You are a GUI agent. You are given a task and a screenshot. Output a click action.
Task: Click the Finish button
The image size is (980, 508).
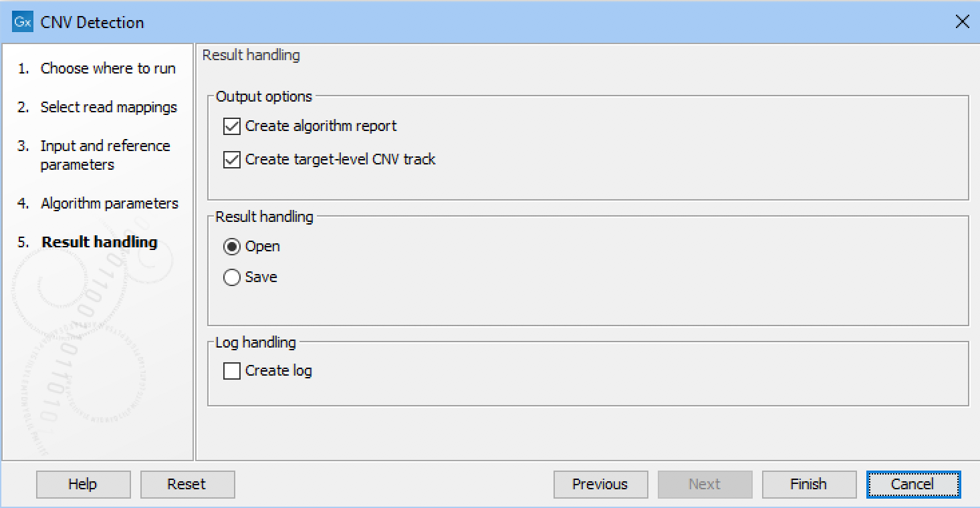point(808,484)
